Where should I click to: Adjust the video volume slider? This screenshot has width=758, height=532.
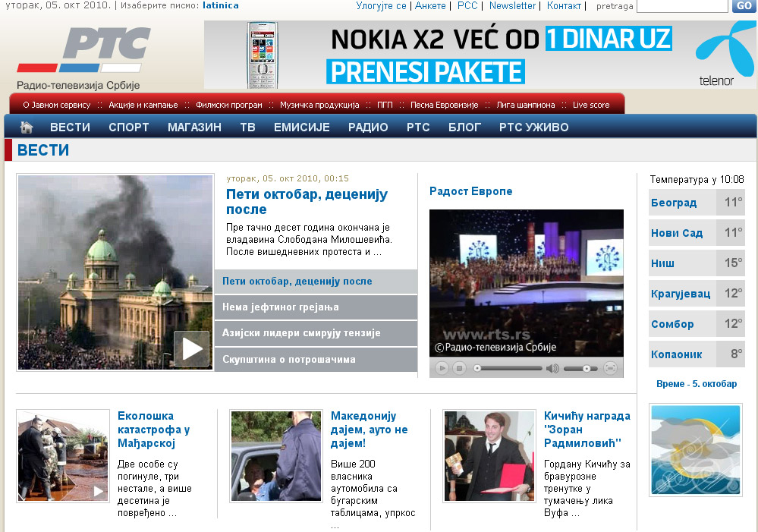point(580,369)
